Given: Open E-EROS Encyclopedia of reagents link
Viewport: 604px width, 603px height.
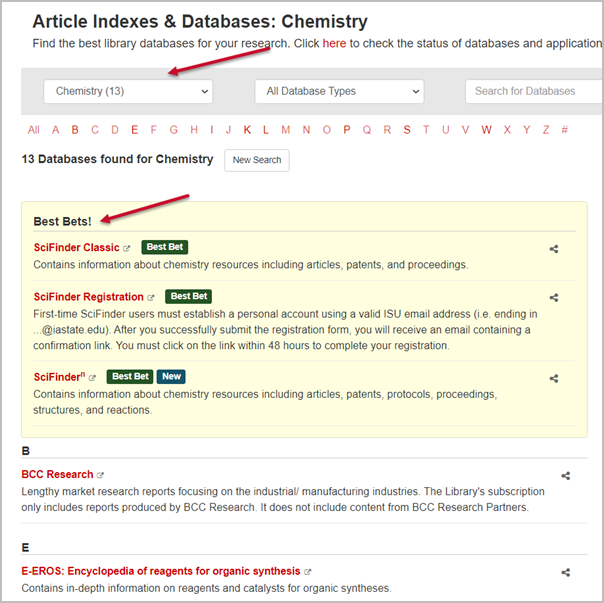Looking at the screenshot, I should (161, 571).
